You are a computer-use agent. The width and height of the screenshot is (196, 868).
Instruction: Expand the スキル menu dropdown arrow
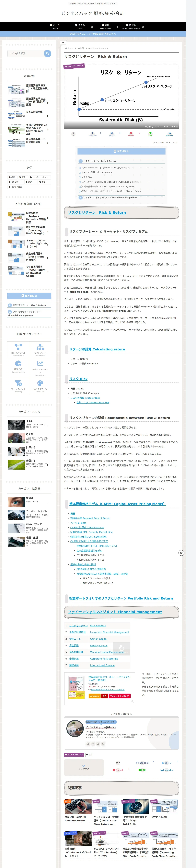pyautogui.click(x=92, y=27)
